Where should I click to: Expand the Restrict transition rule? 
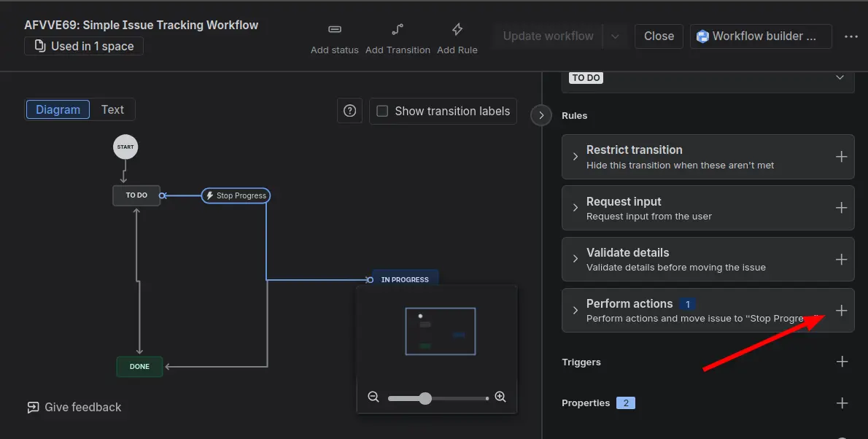(576, 157)
